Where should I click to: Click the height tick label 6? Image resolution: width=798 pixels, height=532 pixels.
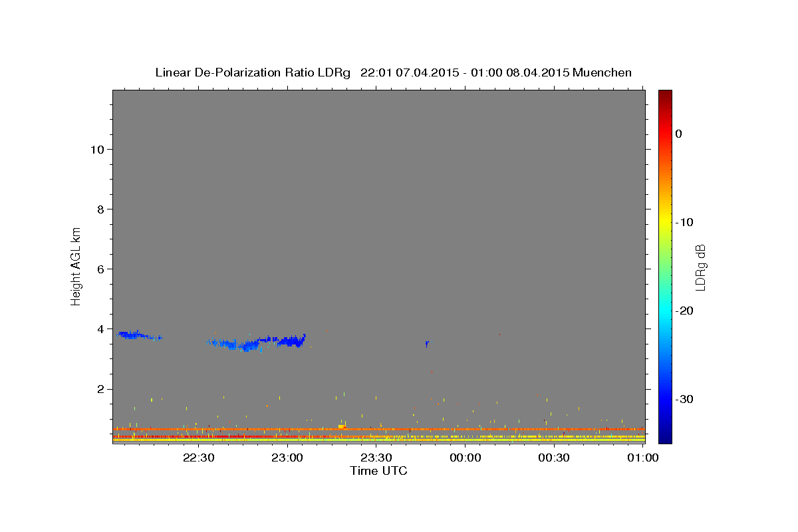(101, 269)
